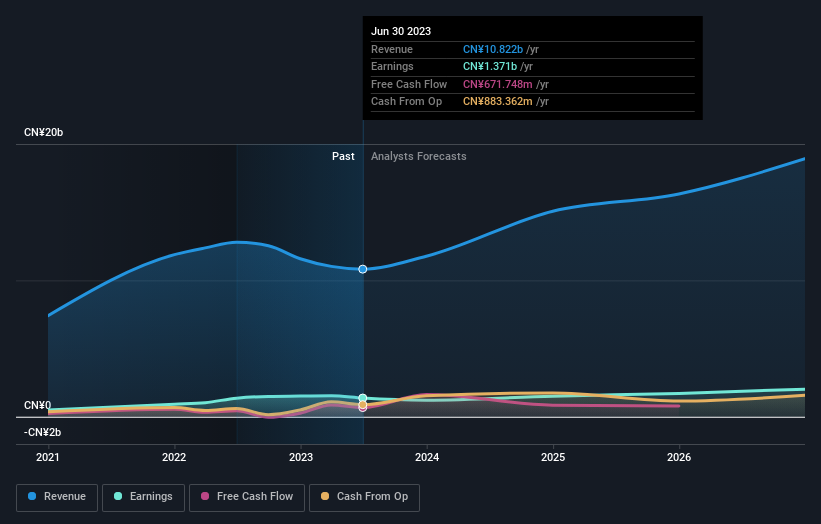
Task: Click the CN¥0 y-axis label
Action: click(38, 405)
